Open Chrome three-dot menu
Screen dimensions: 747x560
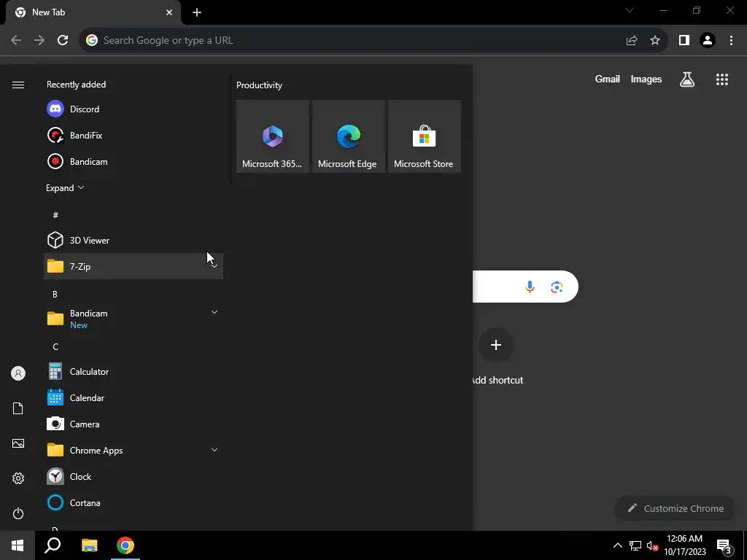[731, 41]
